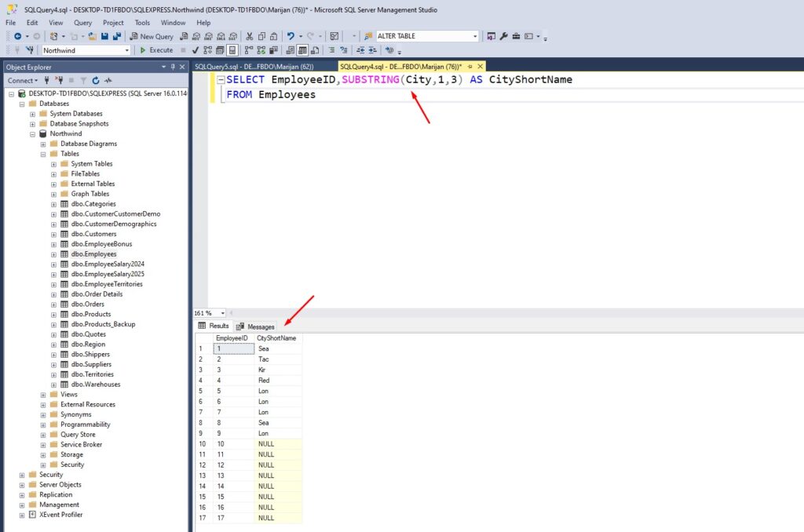The height and width of the screenshot is (532, 804).
Task: Click the Paste icon in toolbar
Action: [x=274, y=36]
